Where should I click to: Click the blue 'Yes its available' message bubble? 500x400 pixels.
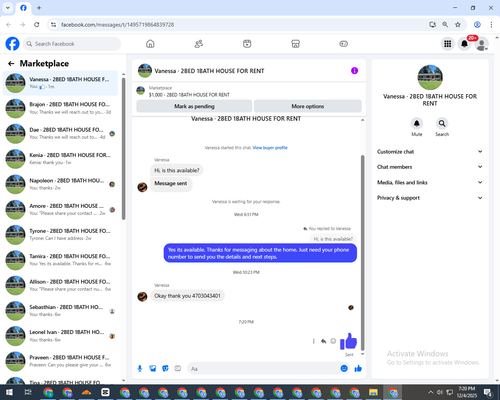pyautogui.click(x=260, y=253)
